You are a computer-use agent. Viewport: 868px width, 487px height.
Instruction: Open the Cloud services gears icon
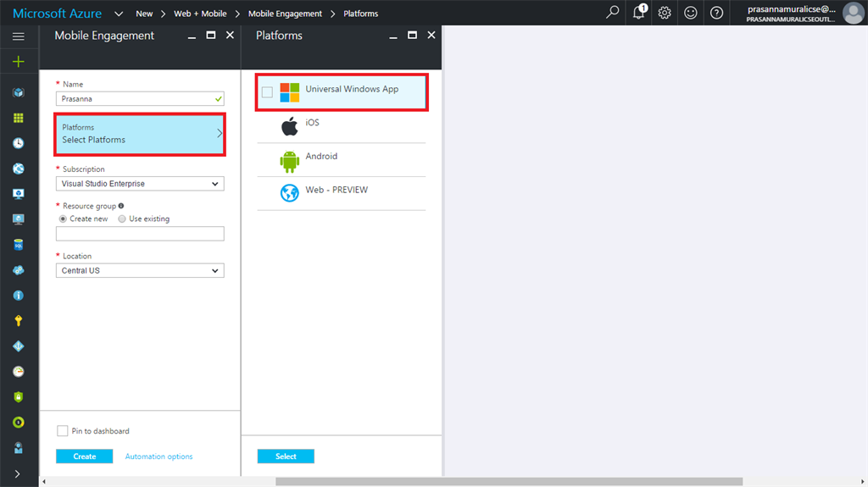(x=19, y=270)
